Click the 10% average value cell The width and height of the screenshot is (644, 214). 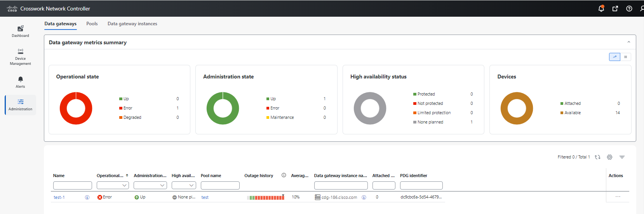click(296, 197)
